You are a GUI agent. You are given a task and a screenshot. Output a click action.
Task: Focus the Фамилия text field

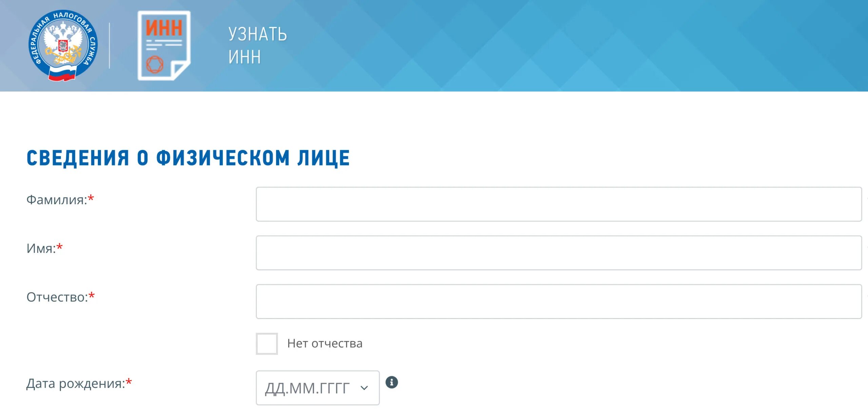coord(559,204)
